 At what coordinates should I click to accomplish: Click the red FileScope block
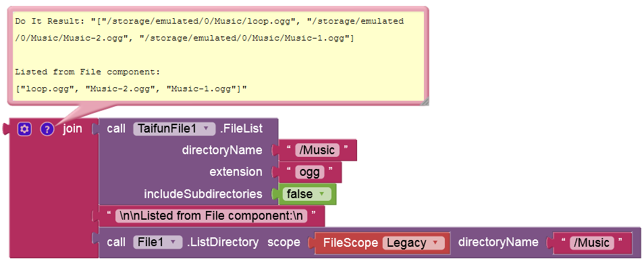coord(380,243)
